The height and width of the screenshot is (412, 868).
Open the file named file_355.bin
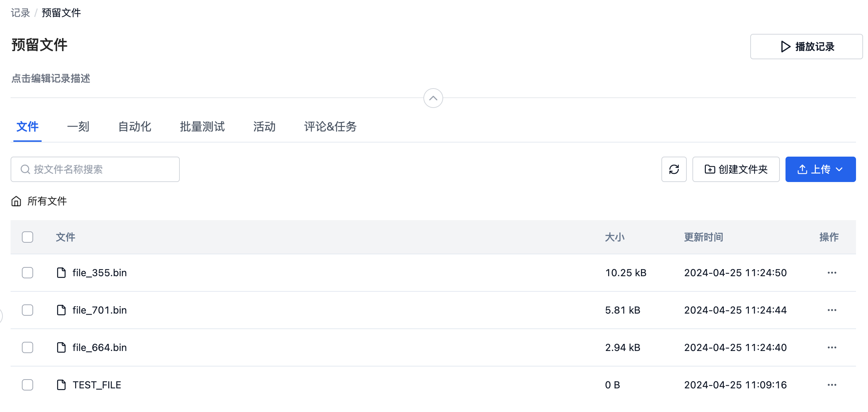[x=100, y=273]
